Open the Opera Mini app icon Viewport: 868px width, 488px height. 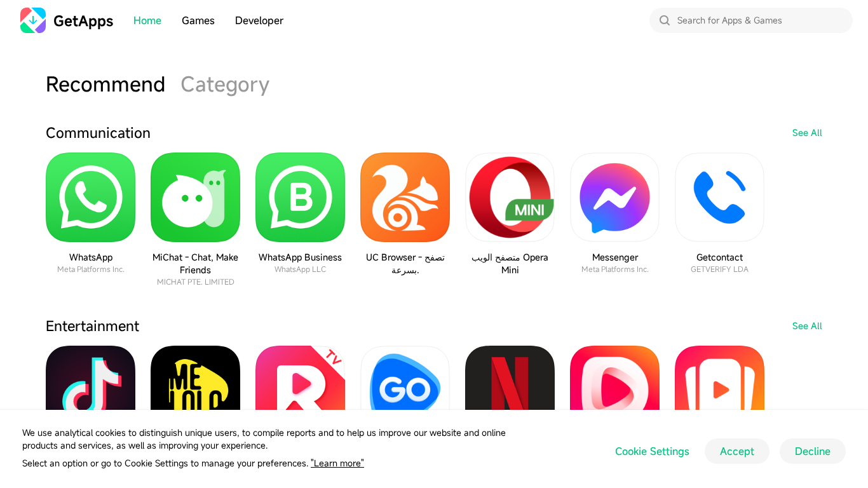[x=510, y=197]
